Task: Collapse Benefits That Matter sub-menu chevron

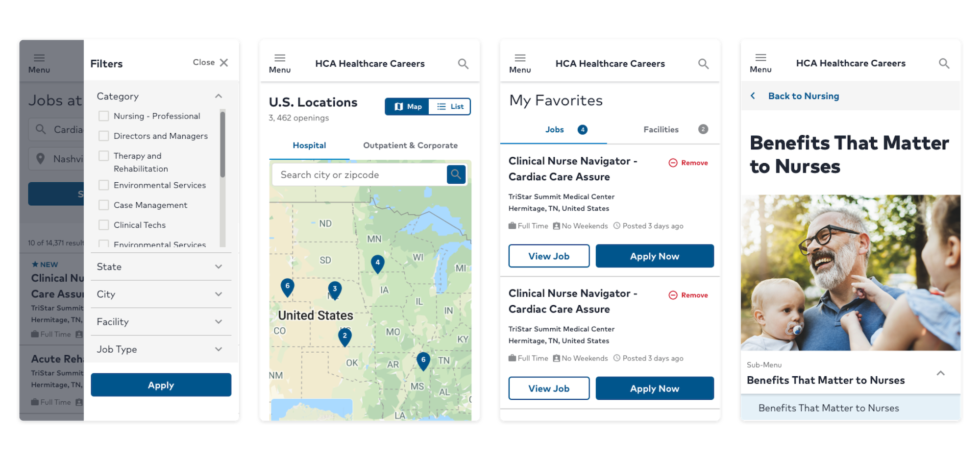Action: (940, 373)
